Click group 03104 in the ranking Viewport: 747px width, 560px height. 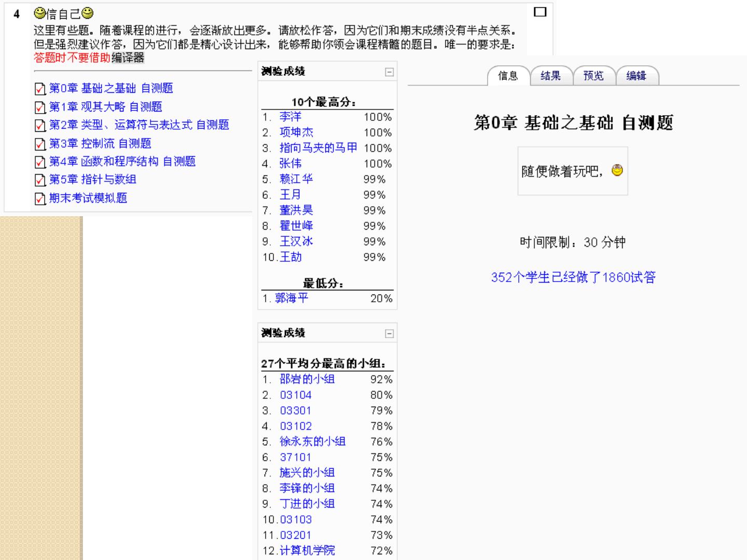click(x=296, y=395)
